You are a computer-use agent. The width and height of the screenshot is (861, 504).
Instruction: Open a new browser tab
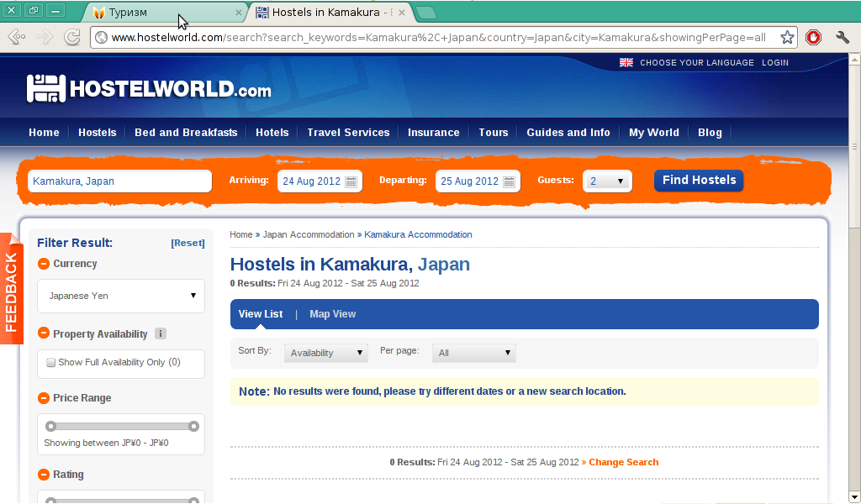point(426,12)
